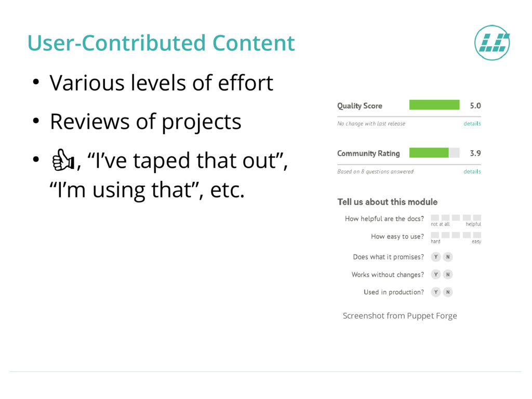This screenshot has width=532, height=399.
Task: Choose N for Works without changes
Action: 448,274
